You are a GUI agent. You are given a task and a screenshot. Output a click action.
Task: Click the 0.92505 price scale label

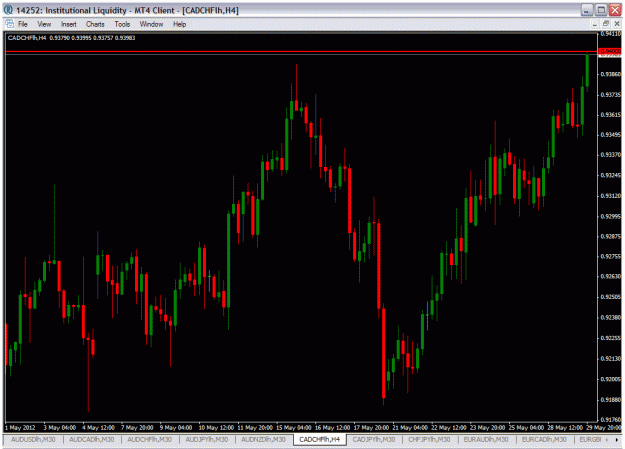point(610,297)
